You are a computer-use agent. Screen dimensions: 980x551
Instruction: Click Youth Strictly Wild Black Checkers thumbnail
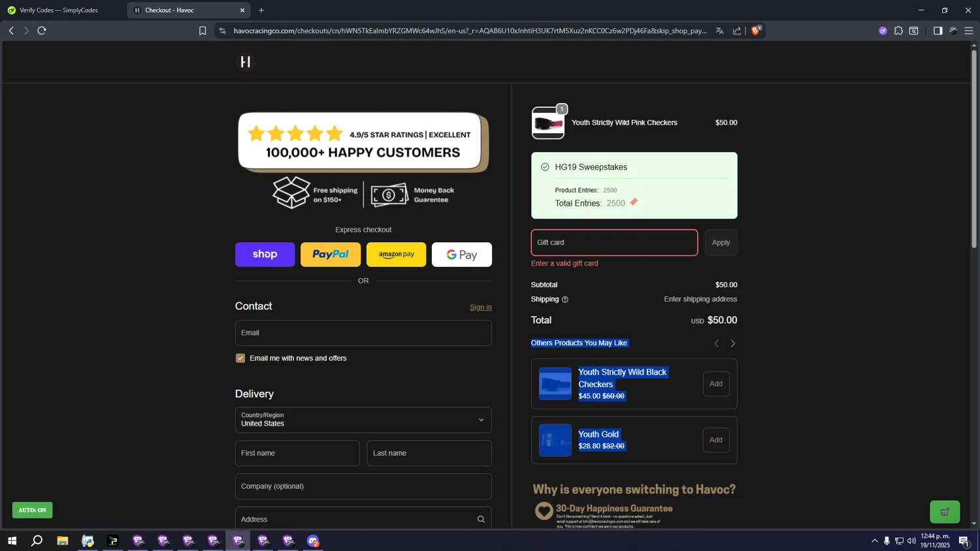(555, 384)
